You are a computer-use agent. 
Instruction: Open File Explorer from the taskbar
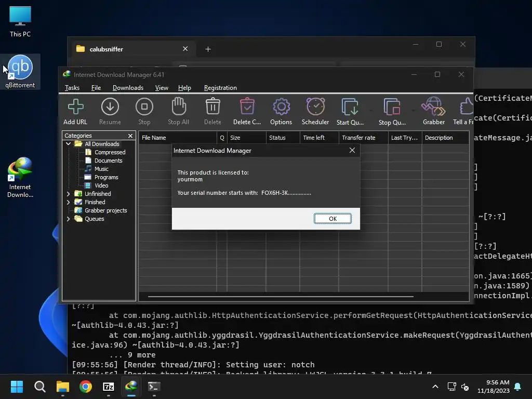coord(63,387)
